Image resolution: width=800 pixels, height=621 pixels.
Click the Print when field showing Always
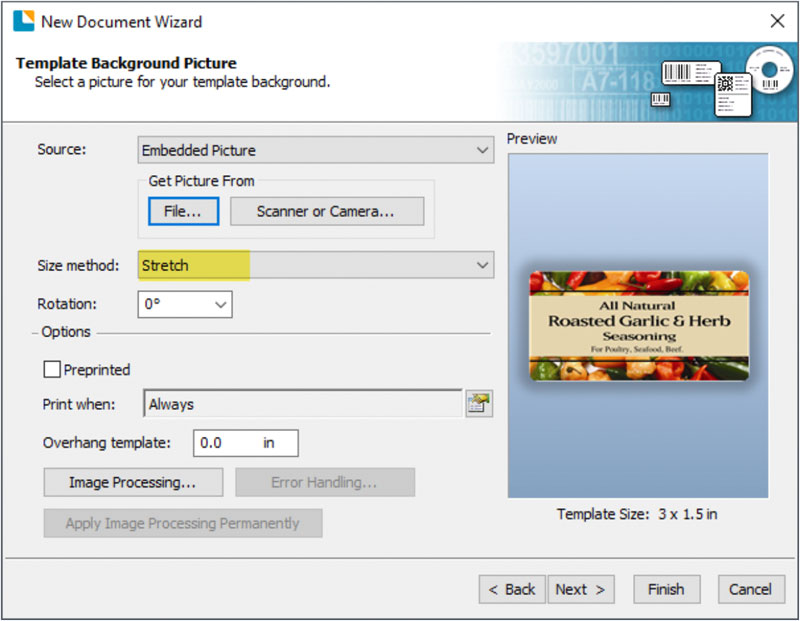coord(303,404)
